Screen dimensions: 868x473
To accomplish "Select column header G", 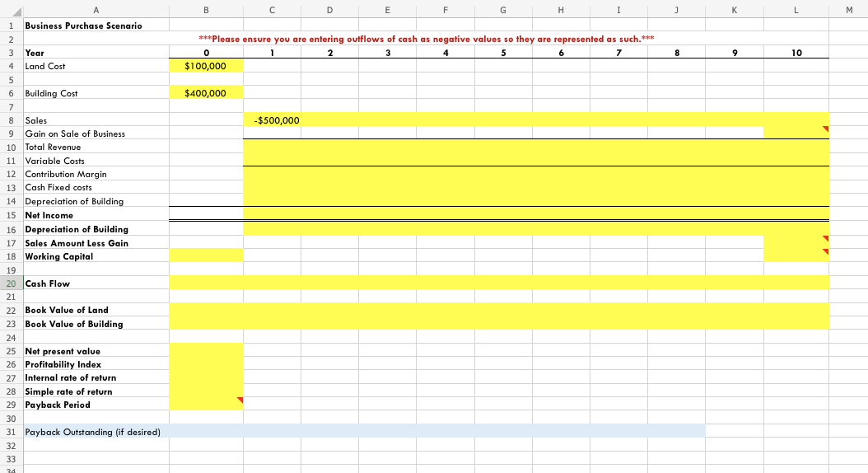I will click(x=503, y=10).
